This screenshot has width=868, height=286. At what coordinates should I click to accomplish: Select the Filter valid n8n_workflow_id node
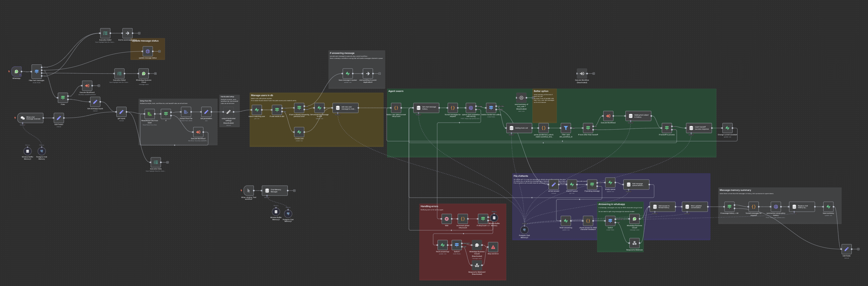point(566,128)
